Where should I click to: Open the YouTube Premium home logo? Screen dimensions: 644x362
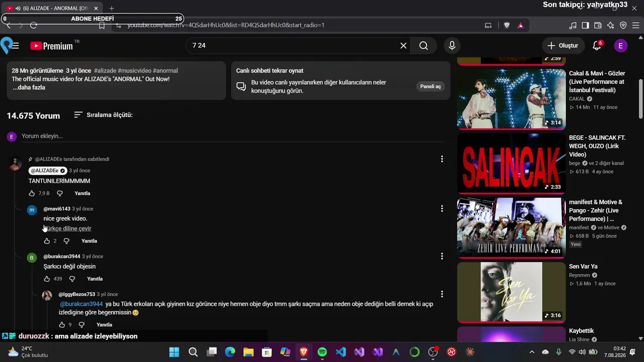tap(51, 46)
